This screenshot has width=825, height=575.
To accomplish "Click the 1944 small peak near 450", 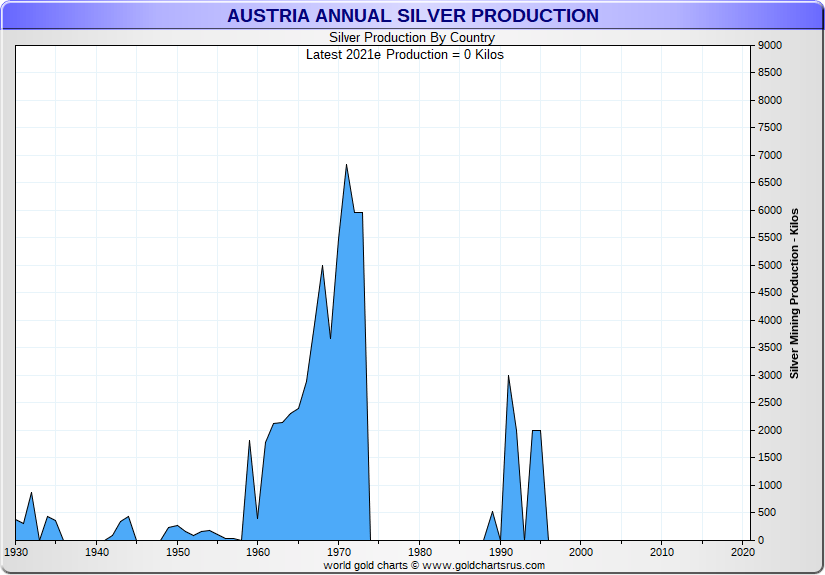I will tap(128, 517).
